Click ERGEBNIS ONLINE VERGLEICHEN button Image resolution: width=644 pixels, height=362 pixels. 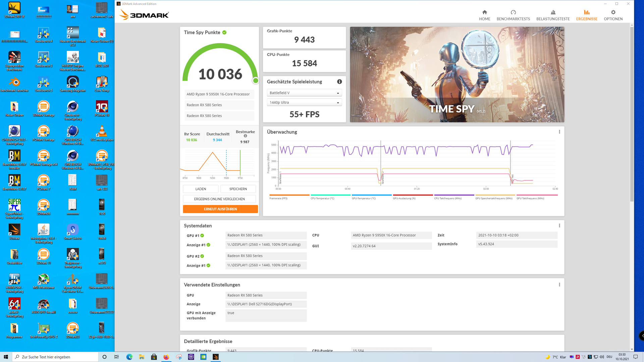click(219, 199)
